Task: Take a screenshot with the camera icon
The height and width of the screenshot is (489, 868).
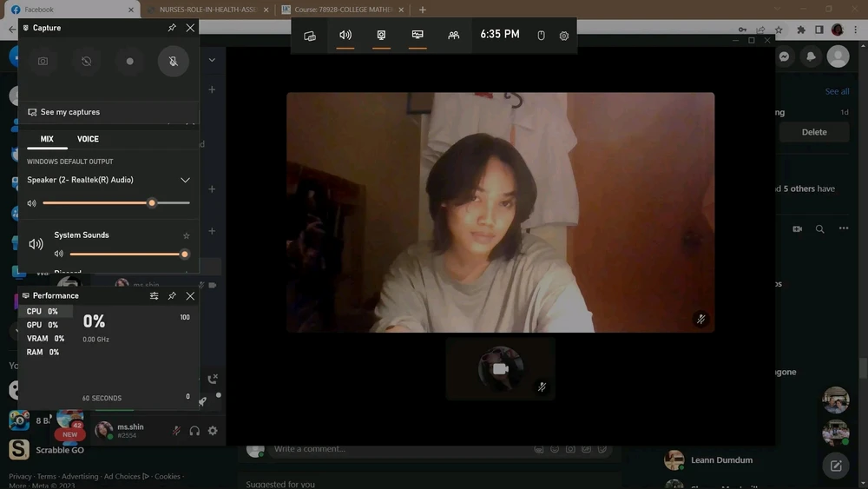Action: [43, 62]
